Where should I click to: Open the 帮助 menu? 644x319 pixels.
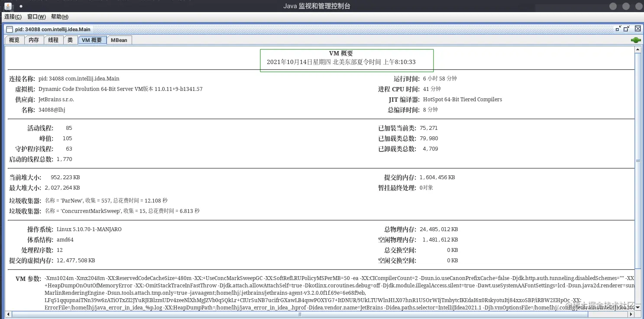[x=60, y=17]
